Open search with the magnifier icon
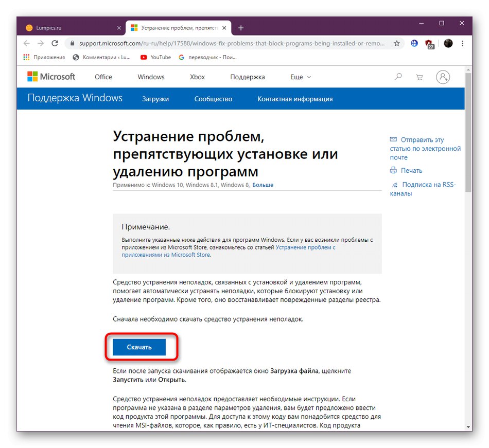Viewport: 489px width, 448px height. pos(398,77)
